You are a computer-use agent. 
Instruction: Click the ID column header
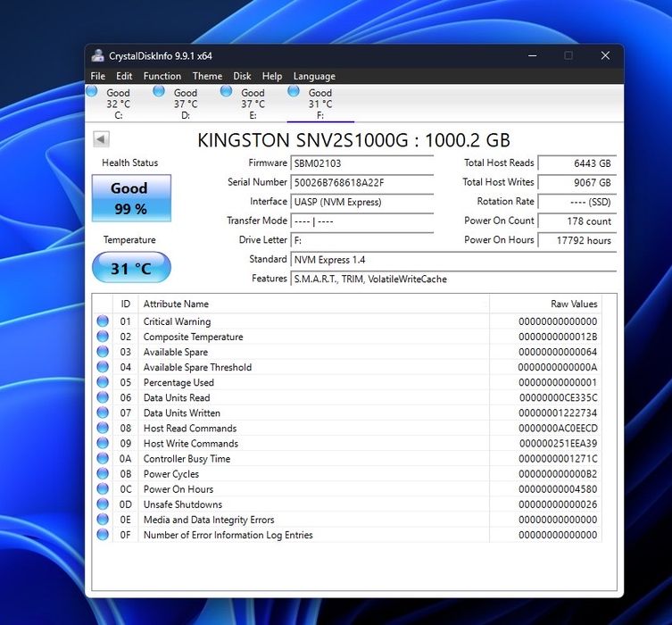125,304
